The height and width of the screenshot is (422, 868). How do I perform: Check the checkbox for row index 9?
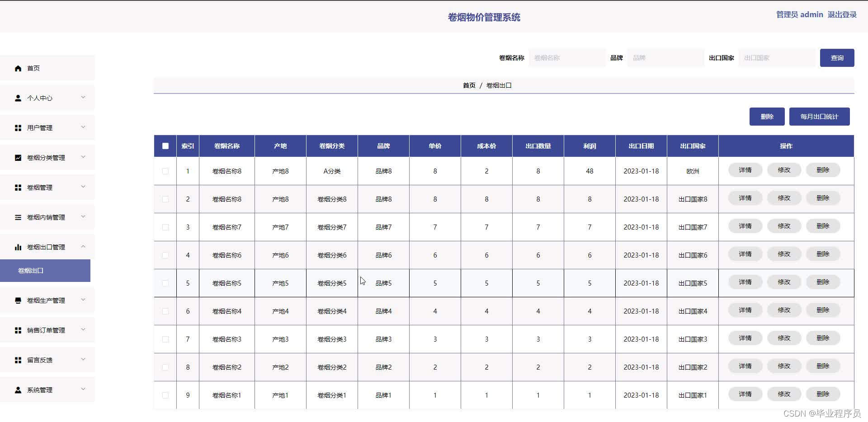(x=165, y=395)
